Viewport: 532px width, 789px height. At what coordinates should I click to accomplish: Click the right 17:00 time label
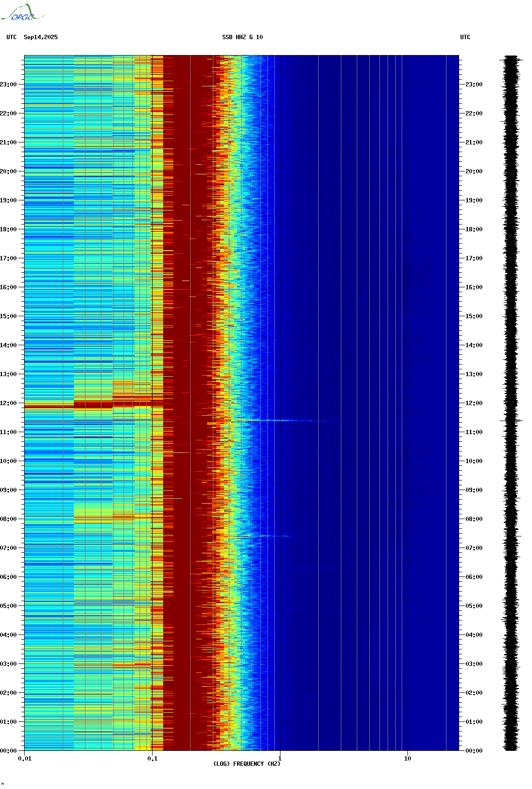474,258
